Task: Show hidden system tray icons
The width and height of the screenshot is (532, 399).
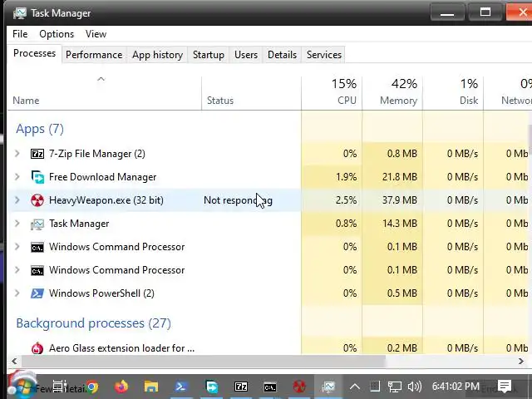Action: (x=355, y=387)
